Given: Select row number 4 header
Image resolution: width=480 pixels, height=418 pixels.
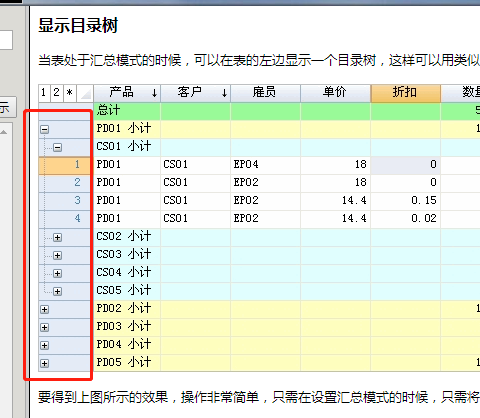Looking at the screenshot, I should (x=64, y=219).
